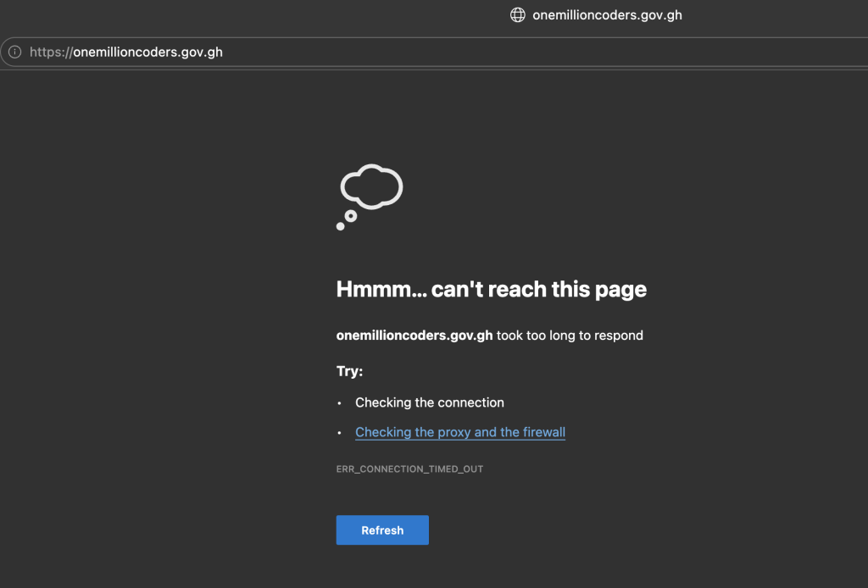Click the "Checking the connection" suggestion
868x588 pixels.
coord(429,402)
